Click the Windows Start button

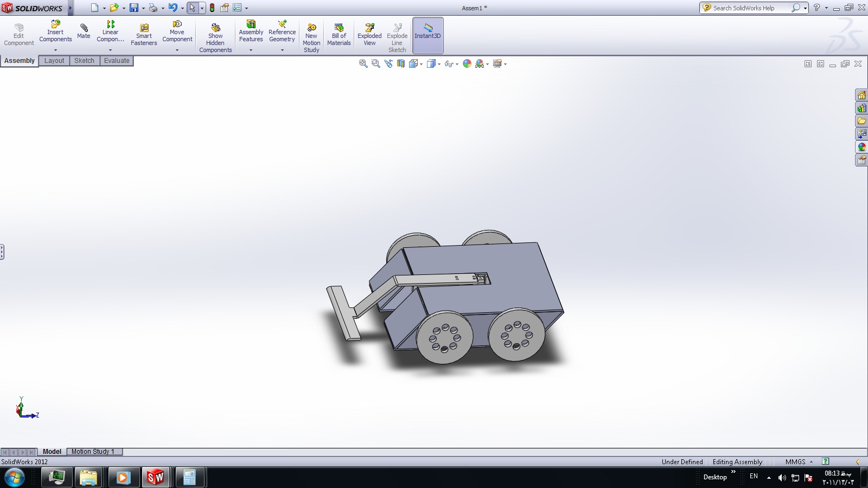[x=15, y=478]
